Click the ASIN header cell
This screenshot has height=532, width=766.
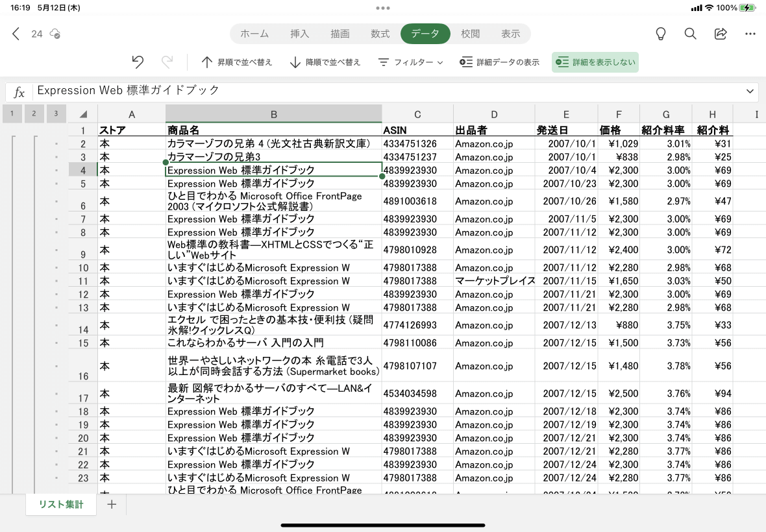coord(417,130)
